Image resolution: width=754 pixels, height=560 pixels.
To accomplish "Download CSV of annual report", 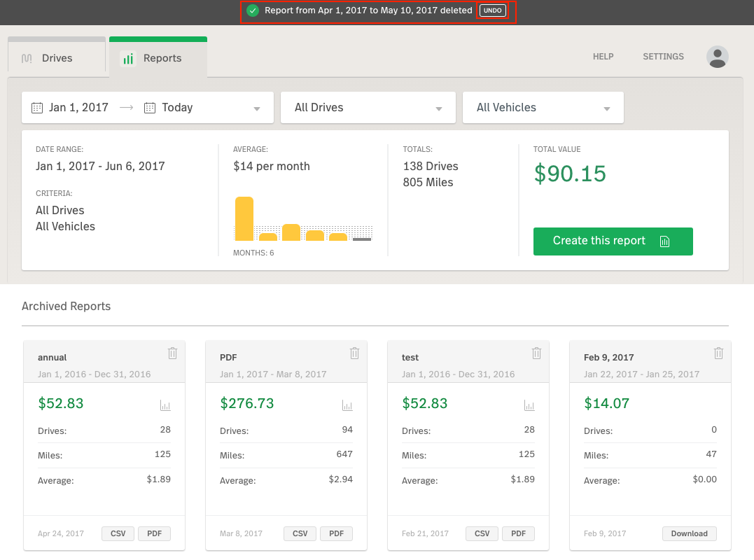I will pos(118,533).
